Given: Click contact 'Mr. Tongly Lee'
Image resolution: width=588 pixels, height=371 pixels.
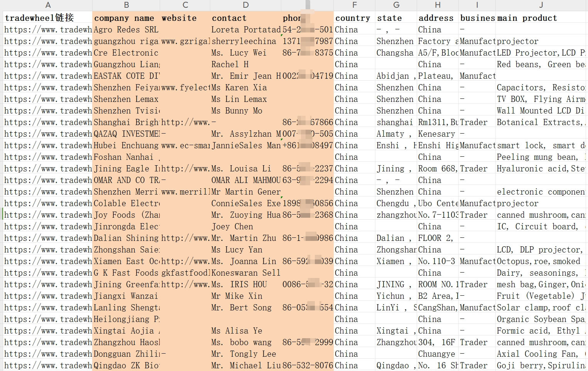Looking at the screenshot, I should coord(246,354).
